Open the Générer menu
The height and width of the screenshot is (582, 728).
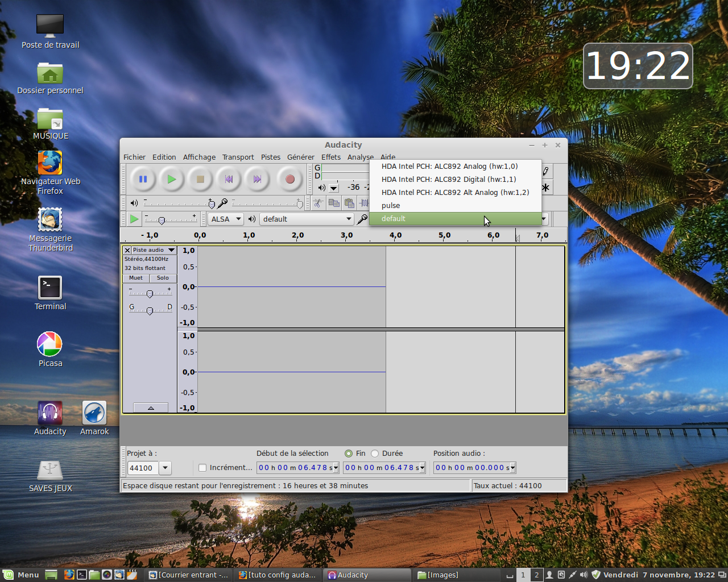click(x=301, y=157)
